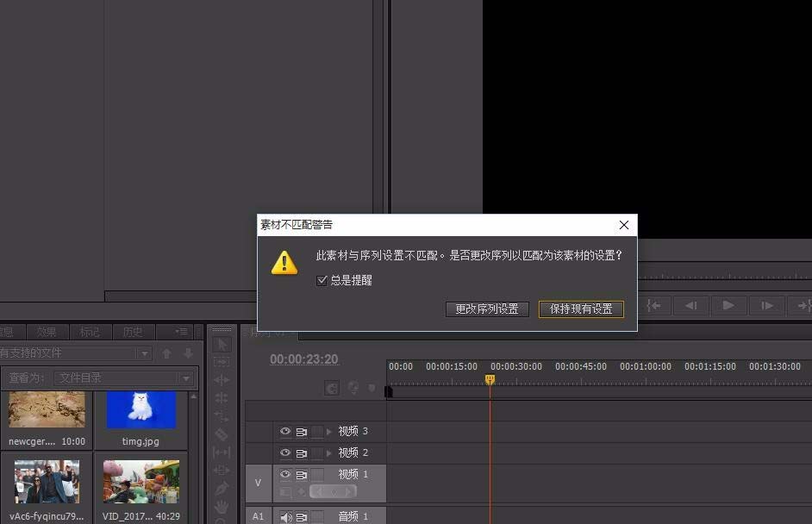The height and width of the screenshot is (524, 812).
Task: Click 00:00:45:00 on the timeline ruler
Action: (581, 366)
